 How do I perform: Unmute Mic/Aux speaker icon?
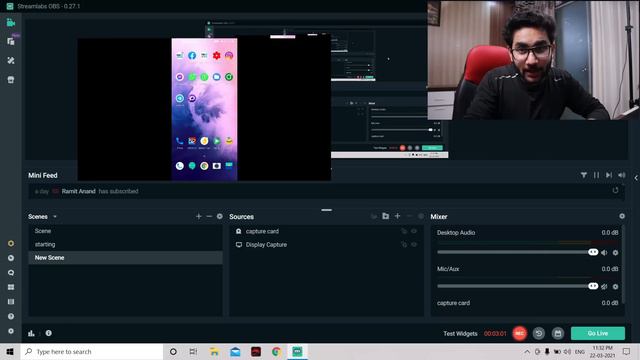click(x=604, y=287)
